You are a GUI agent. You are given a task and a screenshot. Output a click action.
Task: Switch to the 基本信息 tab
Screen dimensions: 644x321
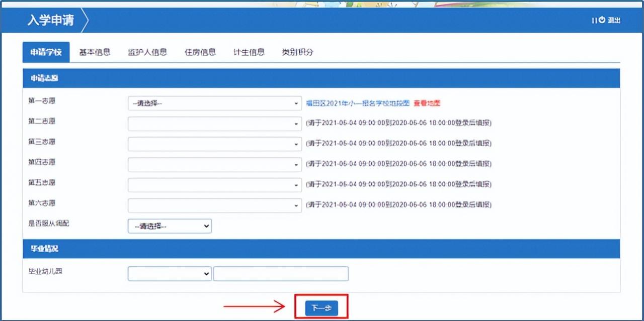pyautogui.click(x=94, y=52)
